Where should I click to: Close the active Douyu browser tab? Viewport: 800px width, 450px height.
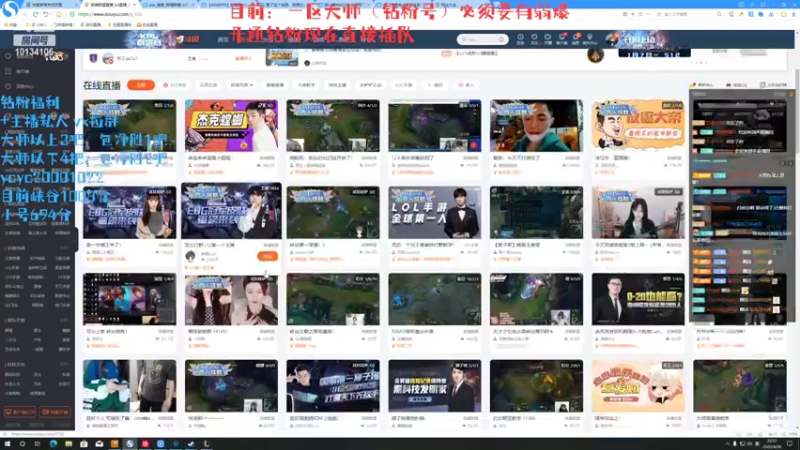tap(134, 5)
